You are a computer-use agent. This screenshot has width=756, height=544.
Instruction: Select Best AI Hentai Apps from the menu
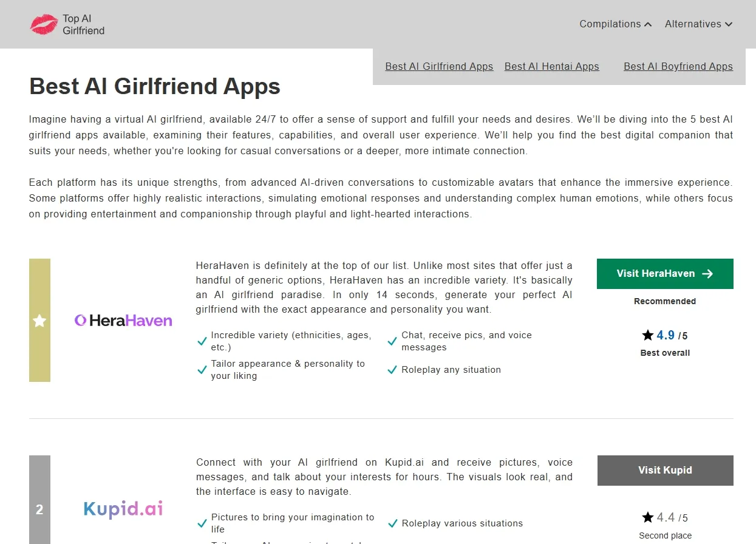[551, 66]
